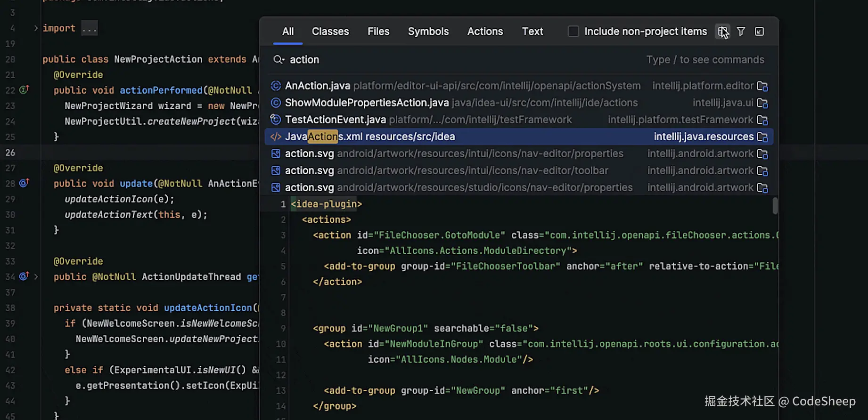Click the folded import ellipsis placeholder

pyautogui.click(x=89, y=28)
